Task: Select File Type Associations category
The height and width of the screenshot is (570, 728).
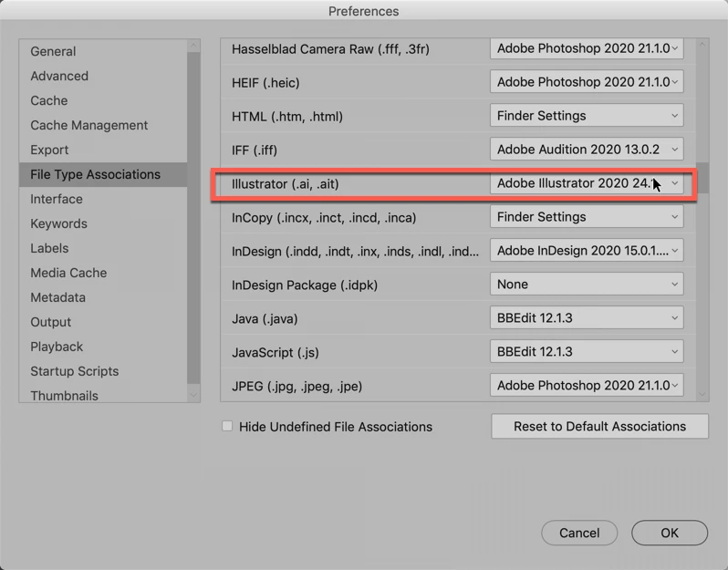Action: 103,174
